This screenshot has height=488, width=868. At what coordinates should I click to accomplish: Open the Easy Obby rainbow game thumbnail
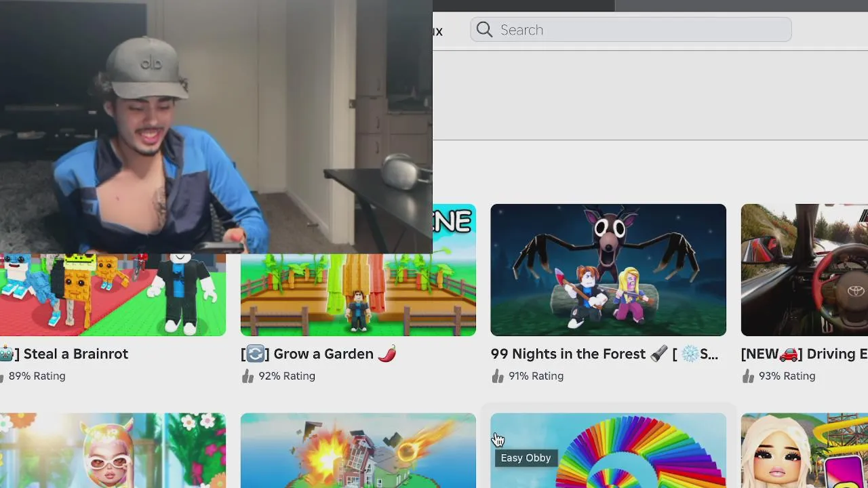coord(608,451)
